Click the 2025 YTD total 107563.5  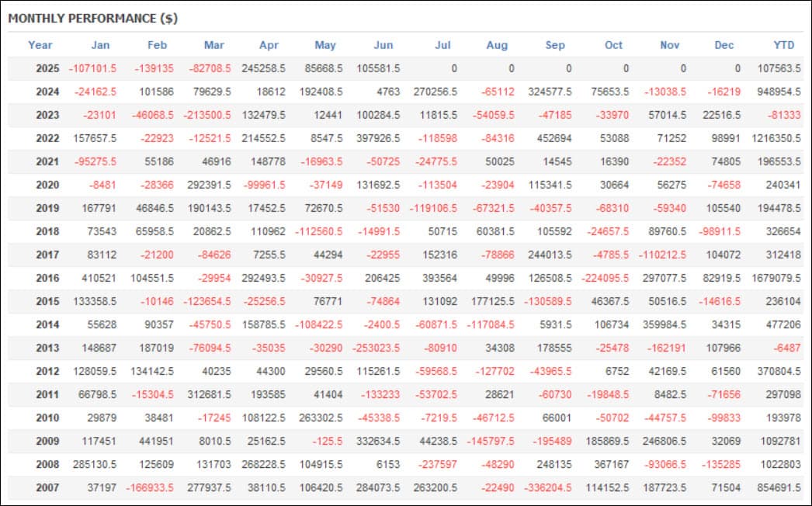(779, 68)
